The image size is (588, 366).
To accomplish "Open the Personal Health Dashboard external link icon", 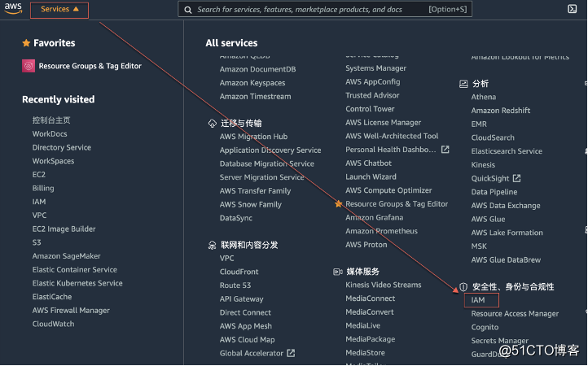I will pyautogui.click(x=445, y=150).
